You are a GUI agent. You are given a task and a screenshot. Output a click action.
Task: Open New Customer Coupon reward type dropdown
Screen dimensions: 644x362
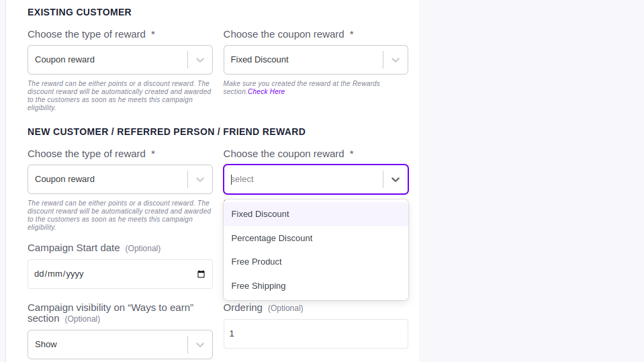[120, 179]
